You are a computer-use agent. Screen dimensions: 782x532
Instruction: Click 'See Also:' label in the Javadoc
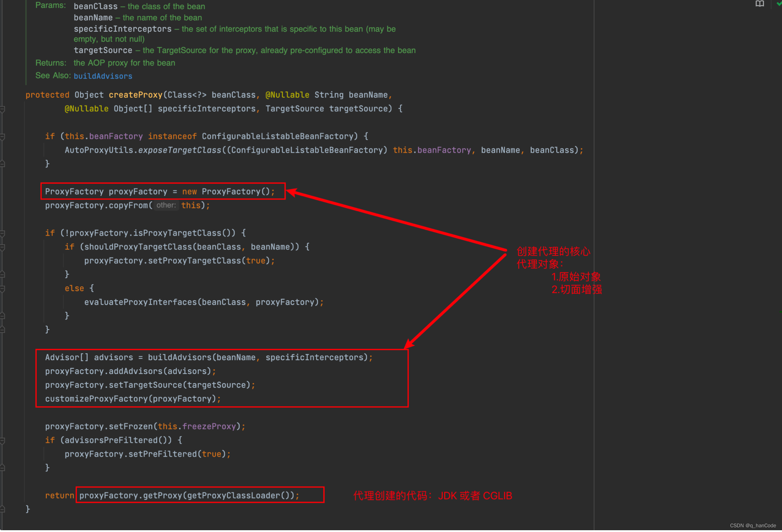click(53, 75)
